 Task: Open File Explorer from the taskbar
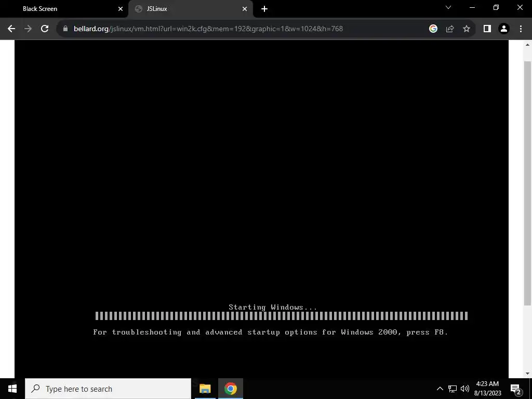coord(205,389)
